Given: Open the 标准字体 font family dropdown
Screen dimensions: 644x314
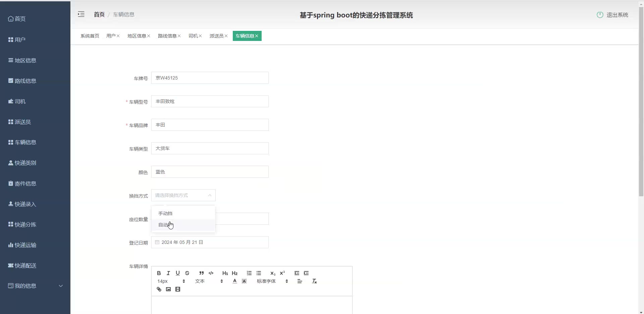Looking at the screenshot, I should (x=272, y=281).
